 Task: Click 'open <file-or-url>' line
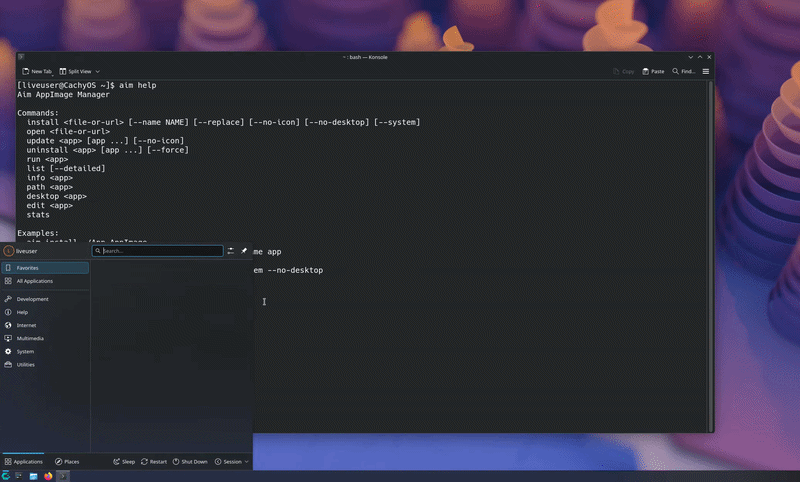click(x=68, y=131)
